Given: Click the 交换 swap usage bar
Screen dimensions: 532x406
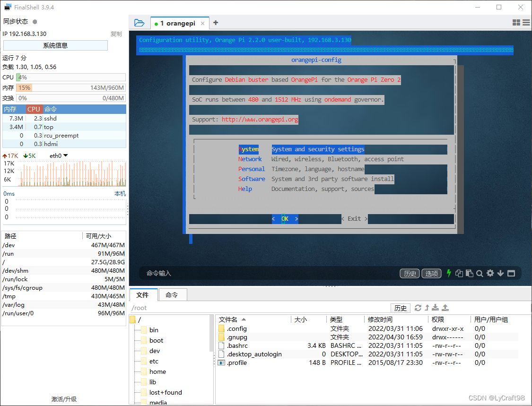Looking at the screenshot, I should [x=71, y=98].
